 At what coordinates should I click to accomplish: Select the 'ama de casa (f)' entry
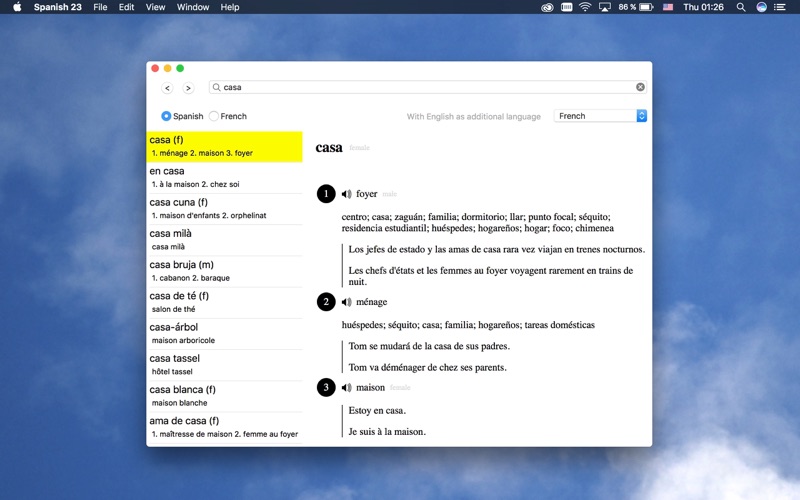(x=224, y=427)
